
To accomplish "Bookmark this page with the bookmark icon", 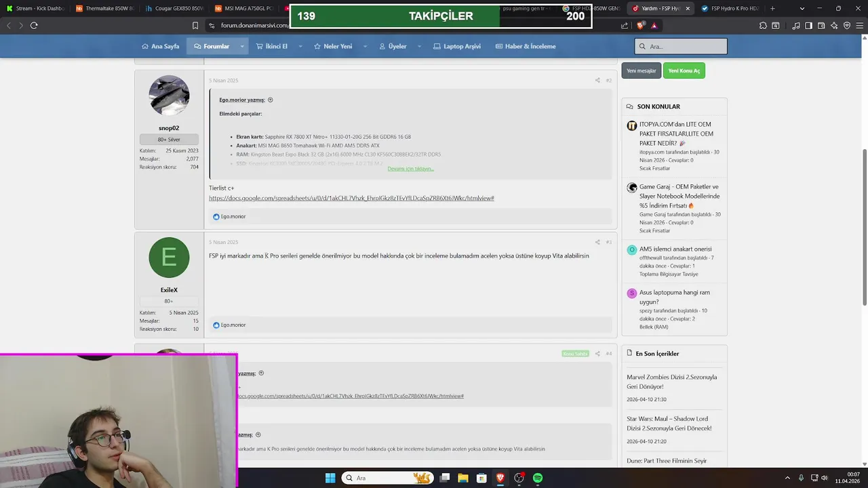I will point(195,25).
